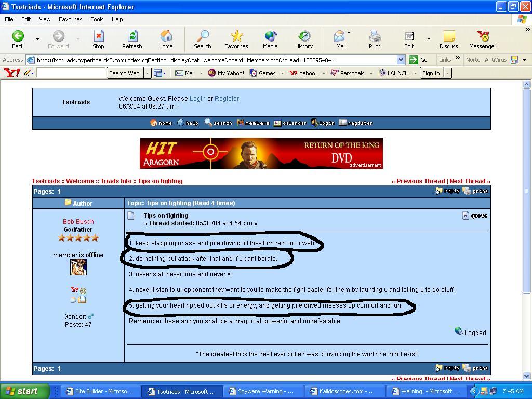Click the Go button
532x399 pixels.
pos(418,60)
